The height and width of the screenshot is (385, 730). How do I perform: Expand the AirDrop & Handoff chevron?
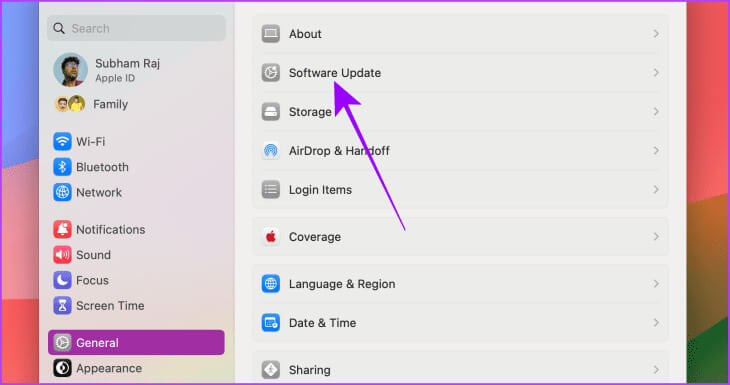pyautogui.click(x=656, y=150)
